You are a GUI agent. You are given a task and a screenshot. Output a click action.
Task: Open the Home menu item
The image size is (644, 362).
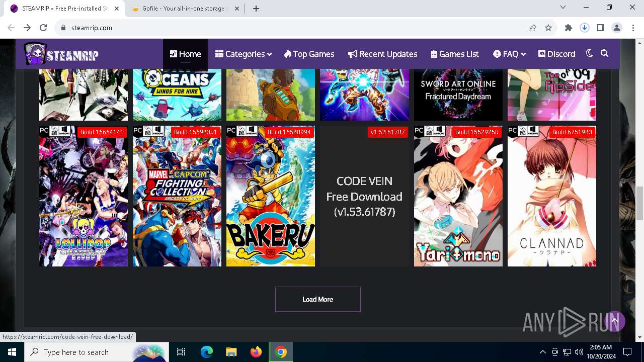pyautogui.click(x=185, y=54)
